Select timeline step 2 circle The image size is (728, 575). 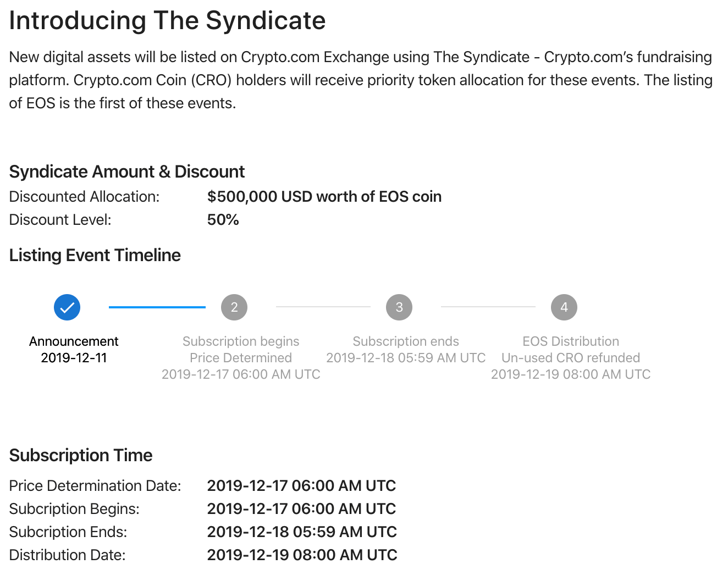pos(234,307)
